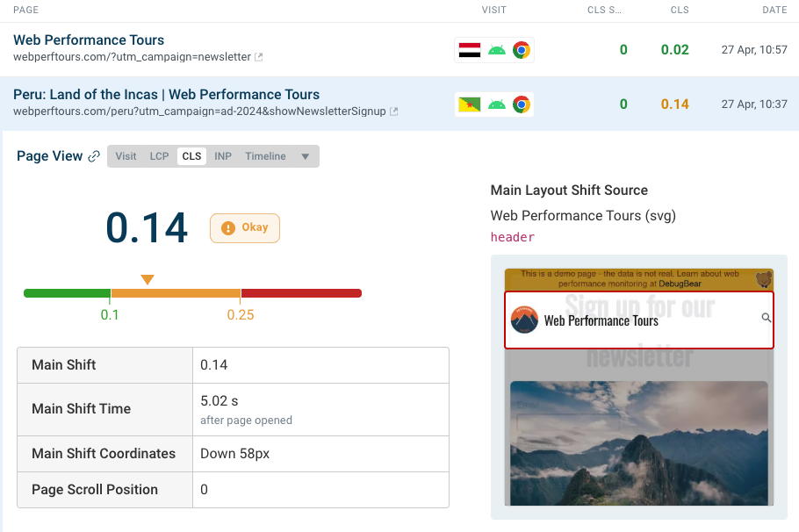
Task: Click the flag icon in Peru row
Action: (x=470, y=104)
